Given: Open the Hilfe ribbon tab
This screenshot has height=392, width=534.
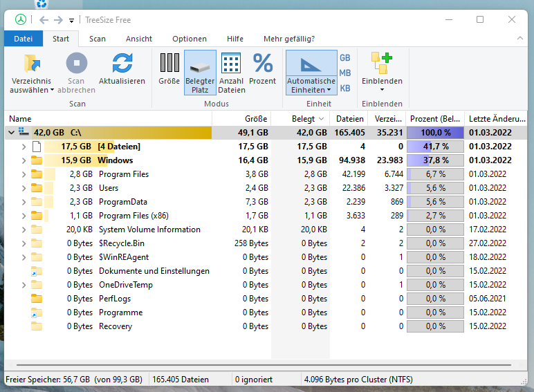Looking at the screenshot, I should click(235, 39).
